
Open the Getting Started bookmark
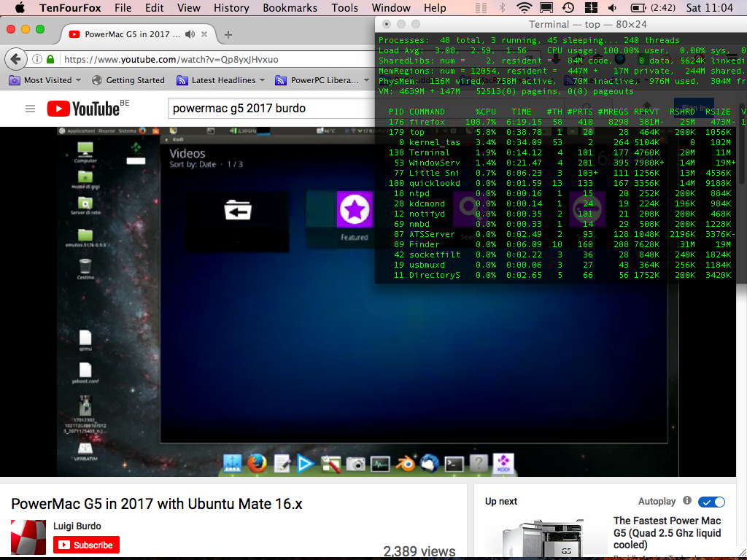(x=128, y=80)
